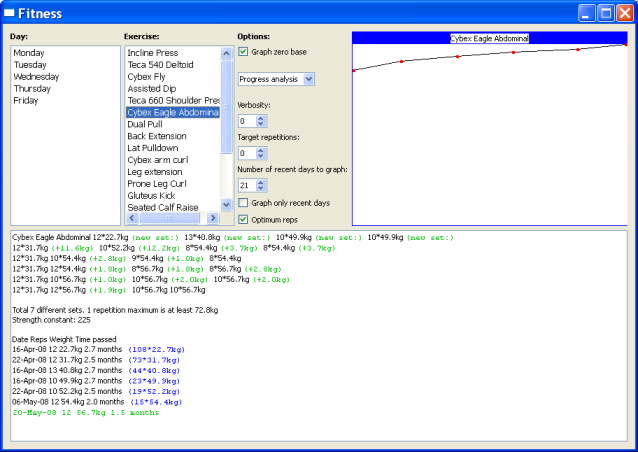This screenshot has width=638, height=452.
Task: Click the number of recent days field
Action: pyautogui.click(x=246, y=185)
